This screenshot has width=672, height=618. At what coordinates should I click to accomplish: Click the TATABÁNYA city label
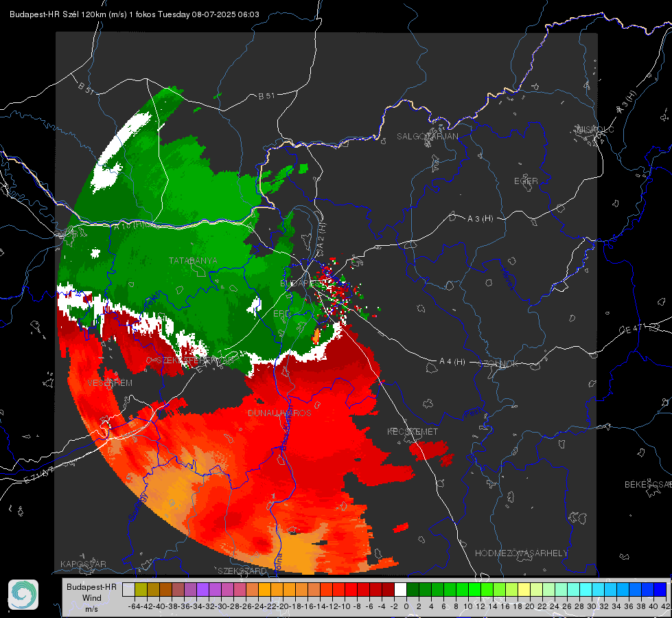193,260
